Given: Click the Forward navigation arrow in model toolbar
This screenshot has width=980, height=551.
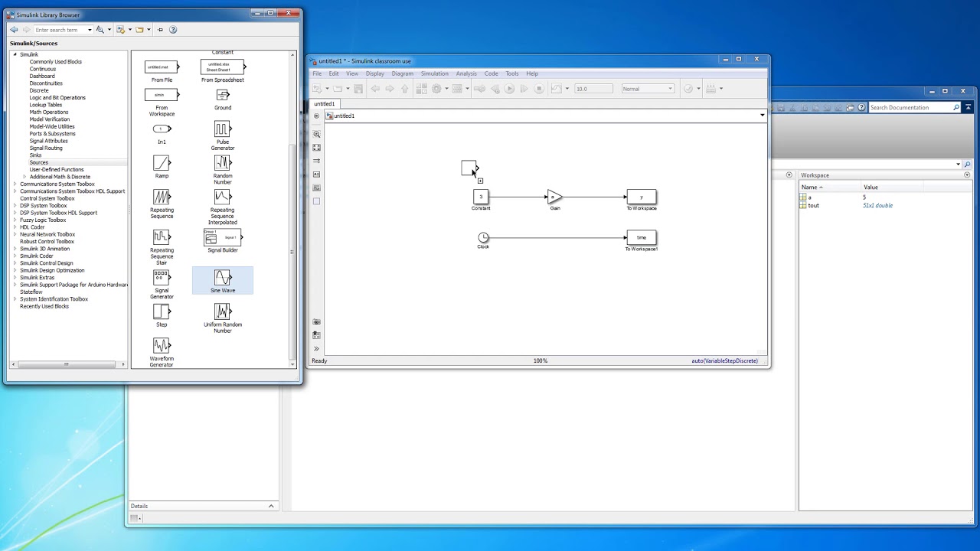Looking at the screenshot, I should pos(390,89).
